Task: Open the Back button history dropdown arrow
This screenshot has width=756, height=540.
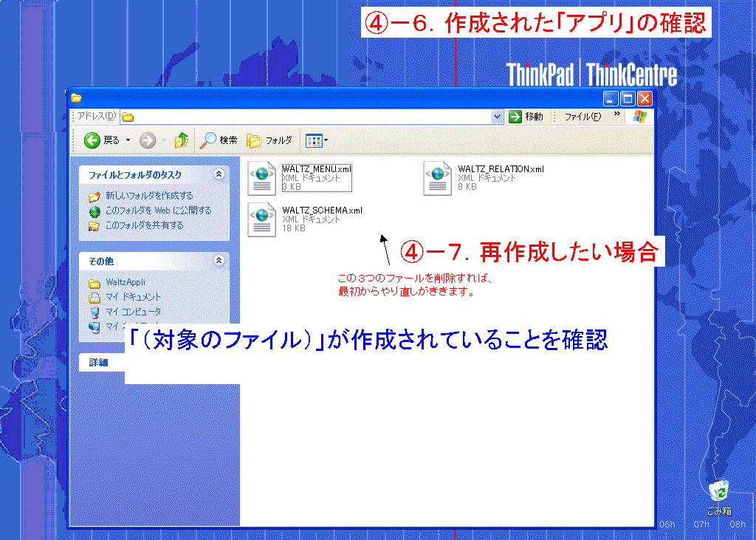Action: click(x=128, y=140)
